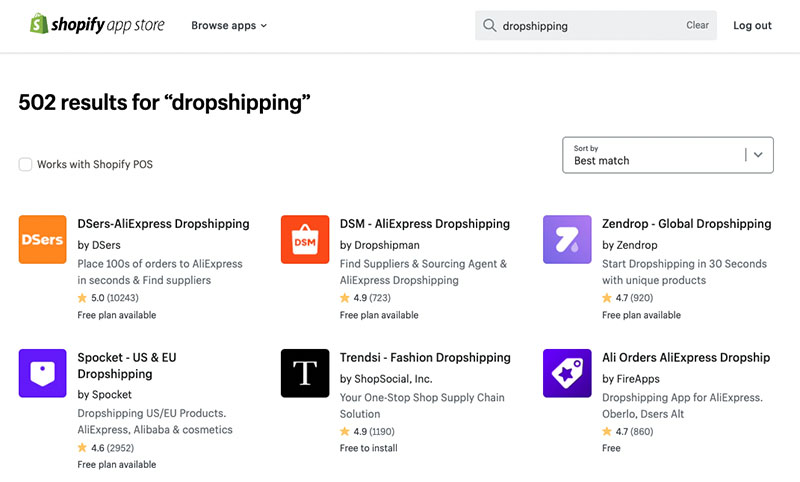Click 'by ShopSocial, Inc.' developer text

[386, 379]
